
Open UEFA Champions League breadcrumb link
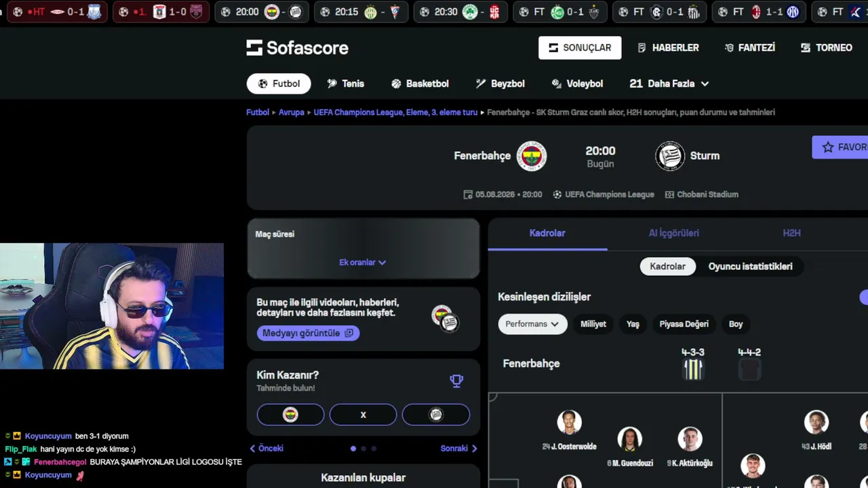[x=395, y=113]
